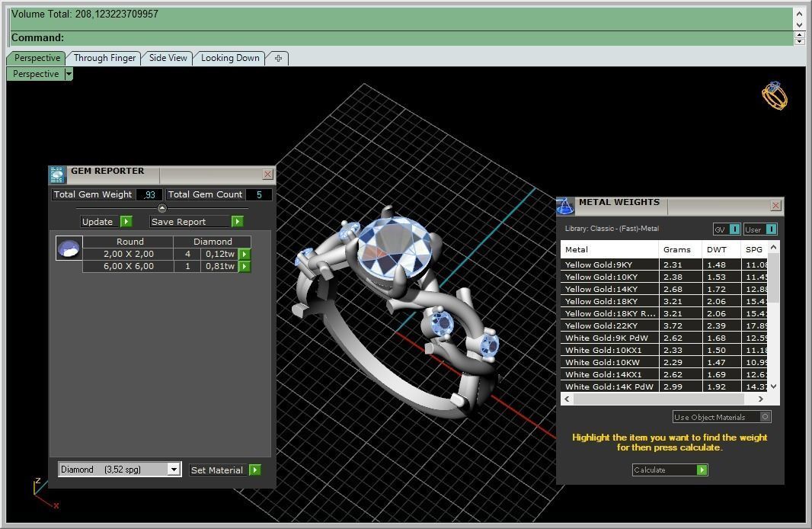Collapse the Gem Reporter header with round arrow
Viewport: 812px width, 529px height.
pos(162,208)
